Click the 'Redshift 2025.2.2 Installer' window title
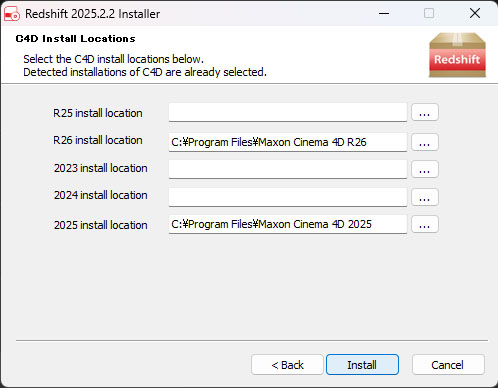The height and width of the screenshot is (388, 498). 93,14
